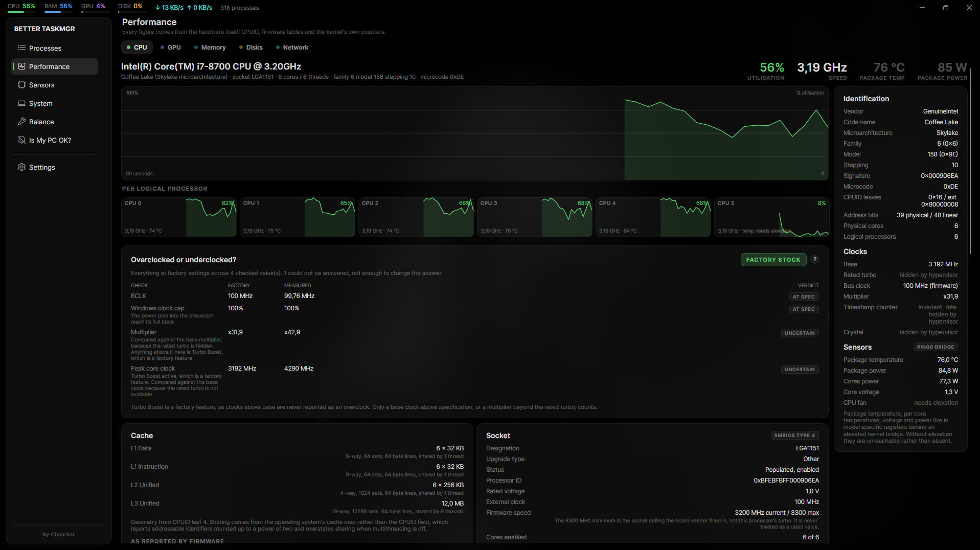Viewport: 980px width, 550px height.
Task: Click the FACTORY STOCK badge
Action: point(773,260)
